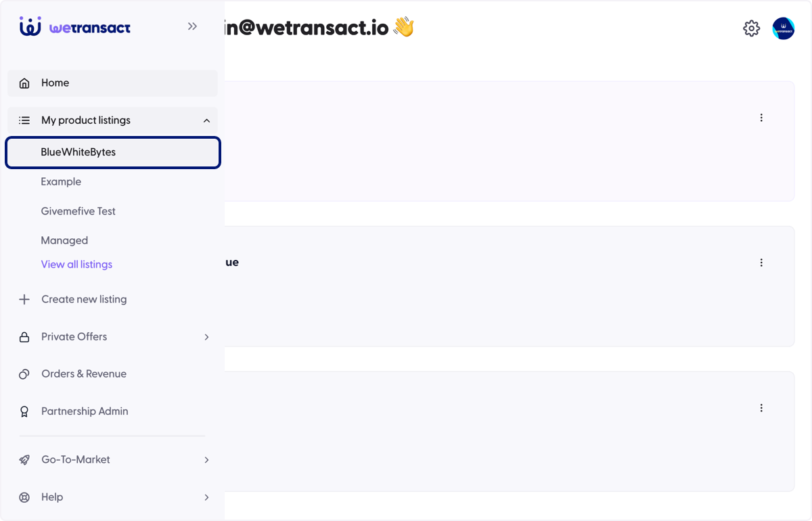Image resolution: width=812 pixels, height=521 pixels.
Task: Expand Go-To-Market submenu arrow
Action: pos(207,459)
